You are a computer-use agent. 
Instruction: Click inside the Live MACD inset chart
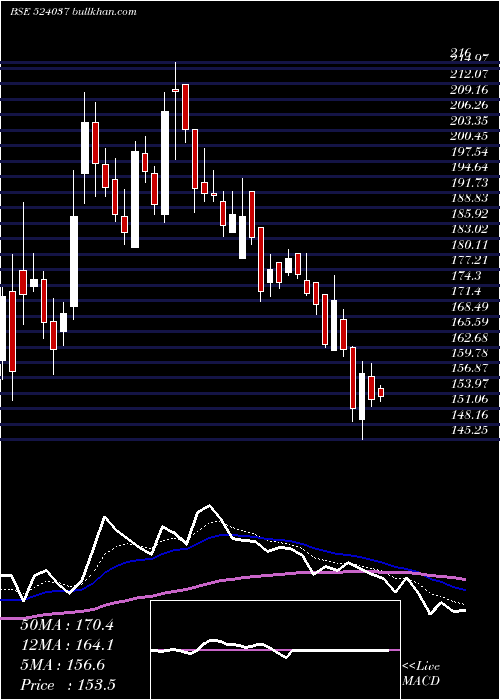(x=275, y=650)
